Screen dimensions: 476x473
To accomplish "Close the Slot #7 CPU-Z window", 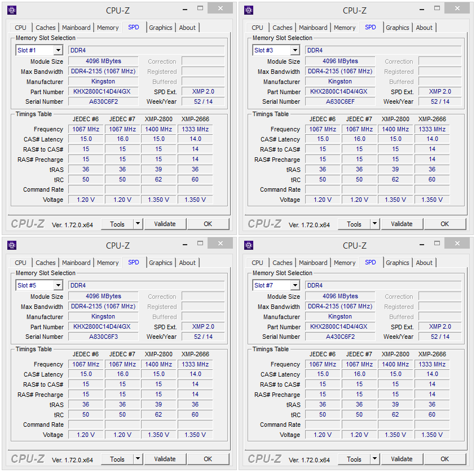I will [x=457, y=244].
